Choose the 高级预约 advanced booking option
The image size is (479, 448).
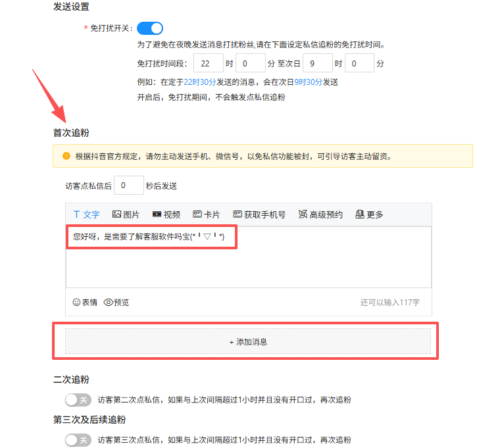pos(320,214)
